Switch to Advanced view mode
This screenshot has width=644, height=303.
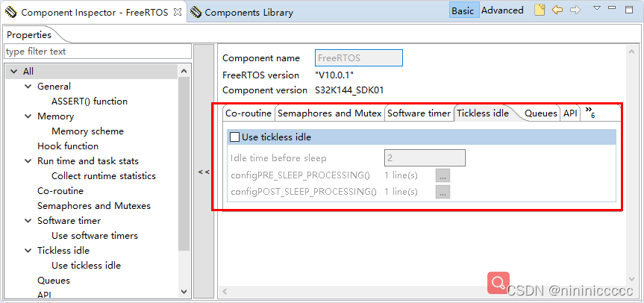[x=502, y=10]
